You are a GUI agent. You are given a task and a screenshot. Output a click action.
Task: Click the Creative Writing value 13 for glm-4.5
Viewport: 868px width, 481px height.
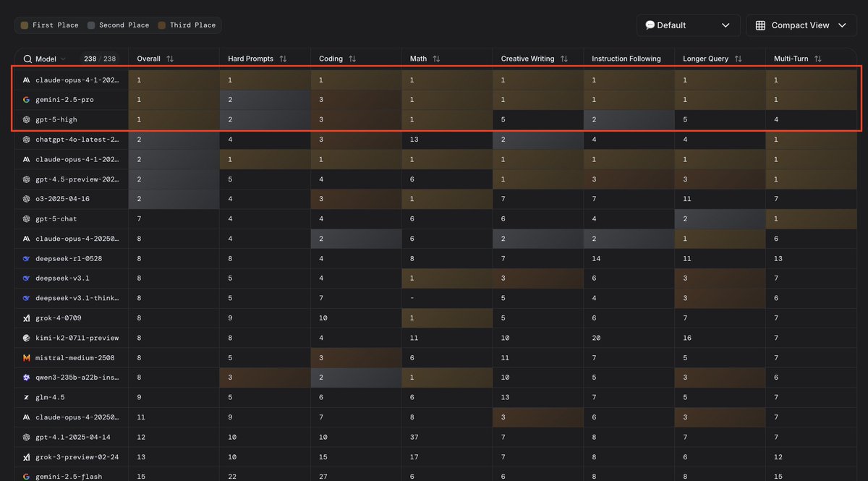click(506, 397)
